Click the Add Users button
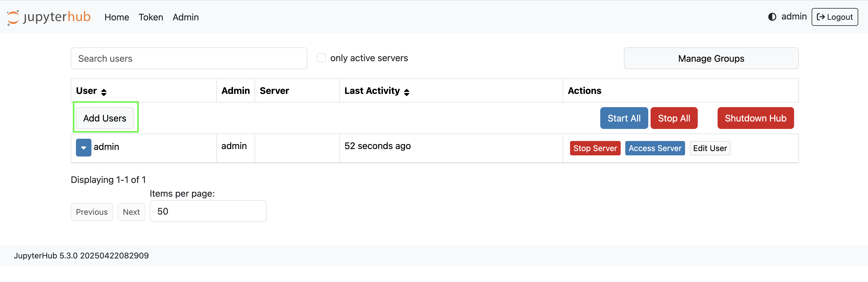This screenshot has width=868, height=282. (x=105, y=118)
